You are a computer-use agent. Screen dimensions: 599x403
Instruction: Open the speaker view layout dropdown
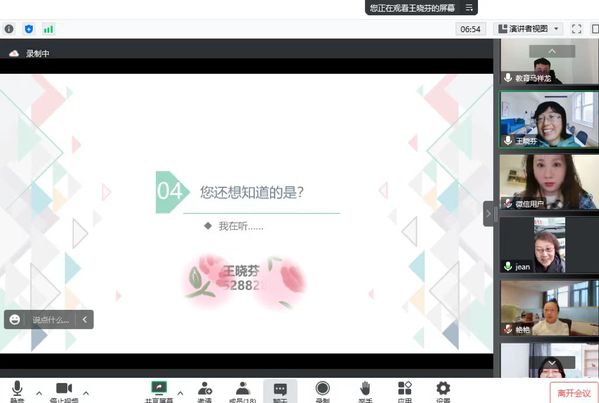[528, 29]
